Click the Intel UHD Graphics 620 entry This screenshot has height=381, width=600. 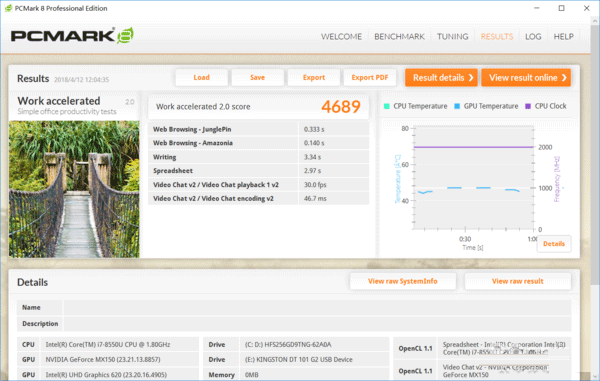(106, 375)
